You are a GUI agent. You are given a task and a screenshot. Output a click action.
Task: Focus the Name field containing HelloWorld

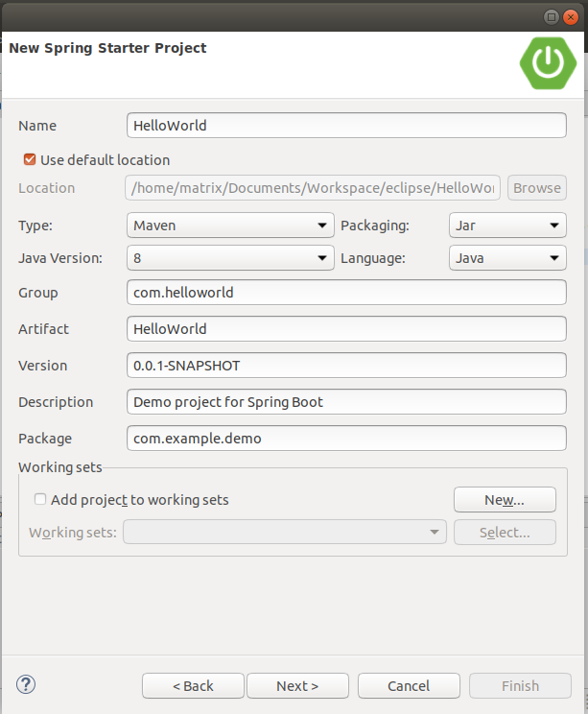click(x=346, y=125)
